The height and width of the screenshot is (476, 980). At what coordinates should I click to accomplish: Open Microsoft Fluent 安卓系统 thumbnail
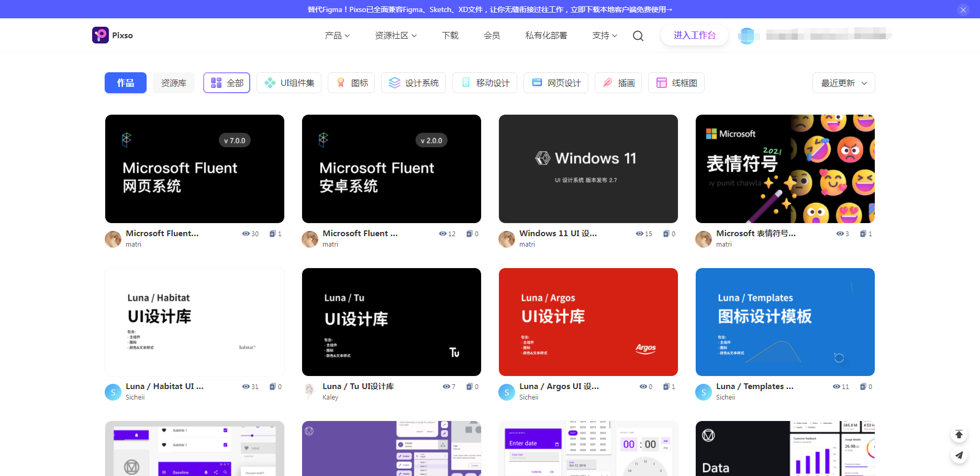pos(392,169)
